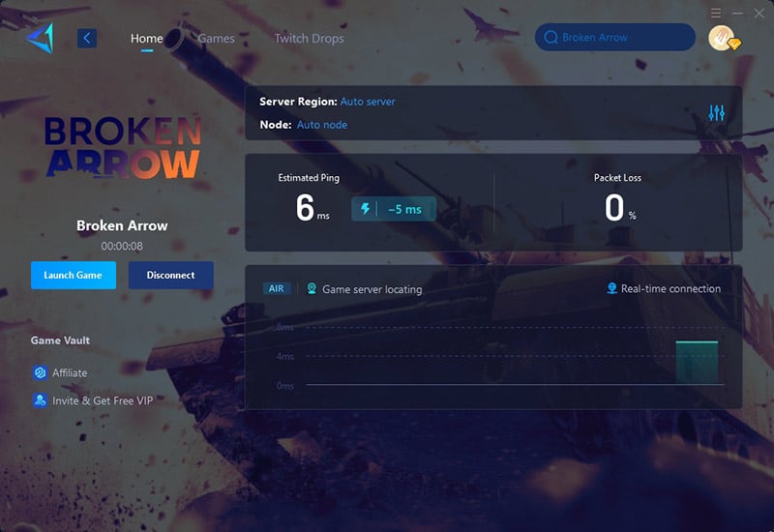Open server settings sliders icon
Viewport: 774px width, 532px height.
[x=716, y=113]
